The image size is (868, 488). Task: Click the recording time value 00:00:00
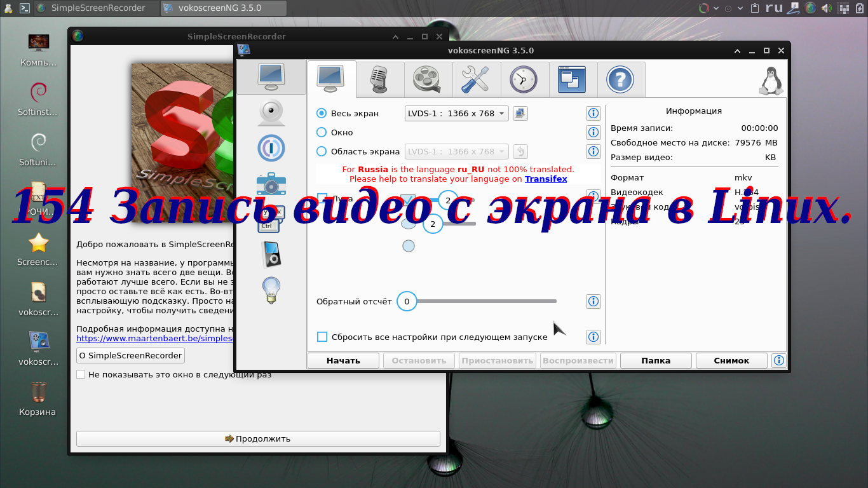(759, 128)
